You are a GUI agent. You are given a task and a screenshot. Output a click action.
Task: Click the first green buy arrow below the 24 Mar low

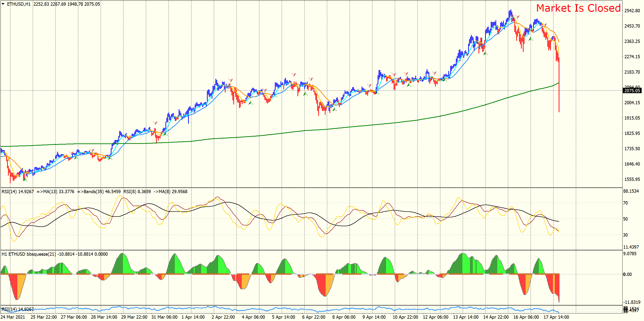tap(25, 179)
